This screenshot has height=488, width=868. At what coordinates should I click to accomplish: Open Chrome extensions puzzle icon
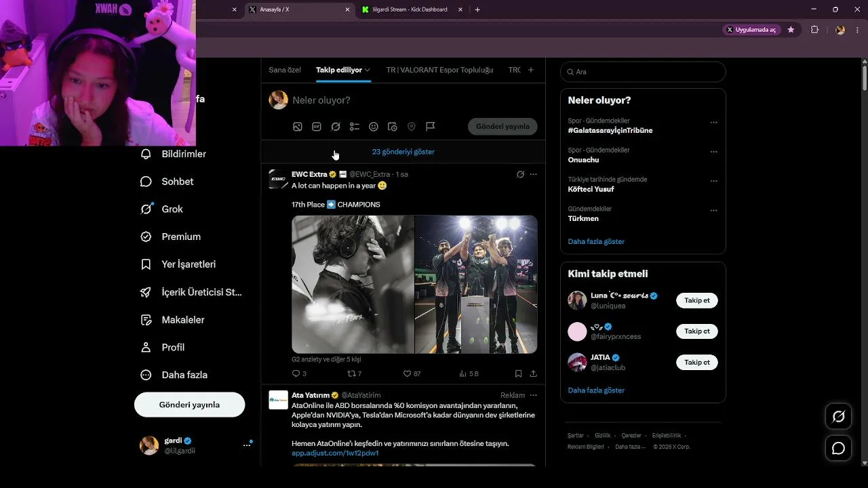815,30
